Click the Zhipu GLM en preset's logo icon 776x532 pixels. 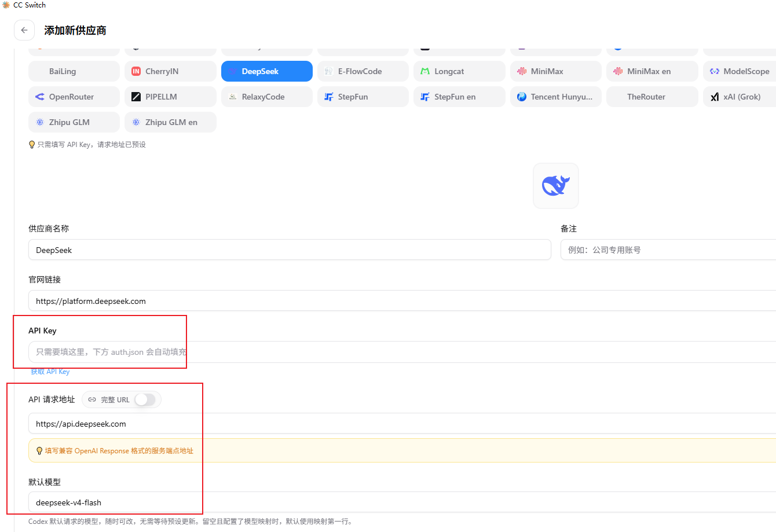pos(136,122)
